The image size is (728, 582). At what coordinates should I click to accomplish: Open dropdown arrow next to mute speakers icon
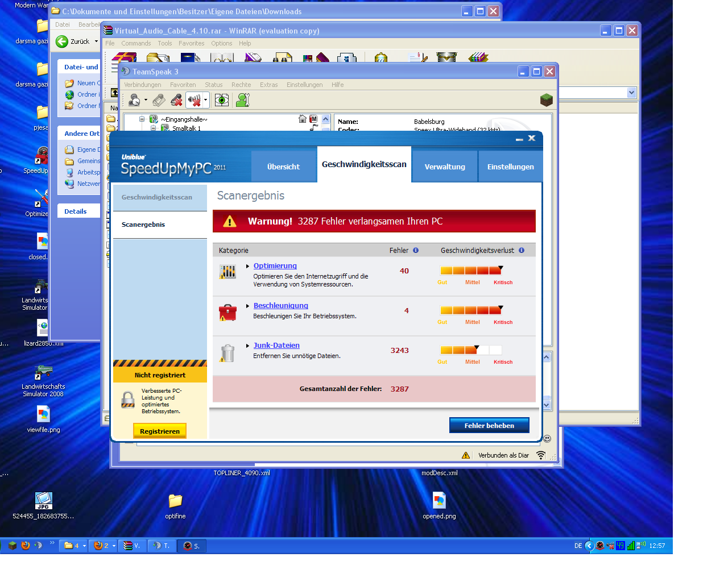205,101
